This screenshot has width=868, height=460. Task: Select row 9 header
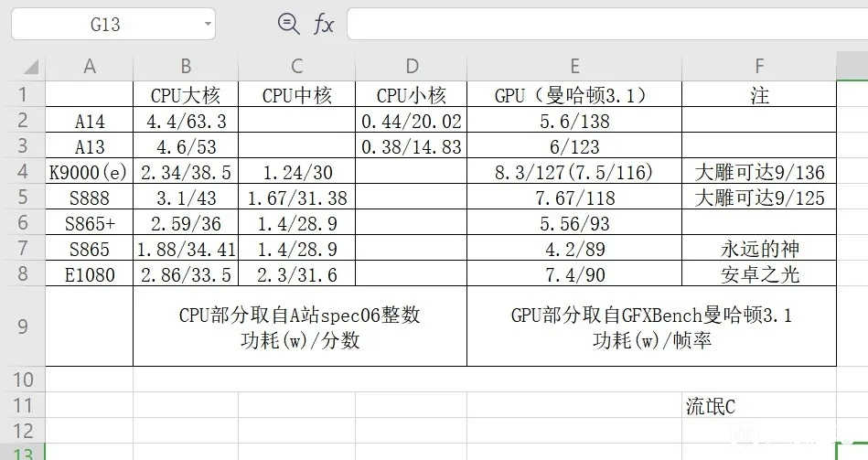(23, 326)
